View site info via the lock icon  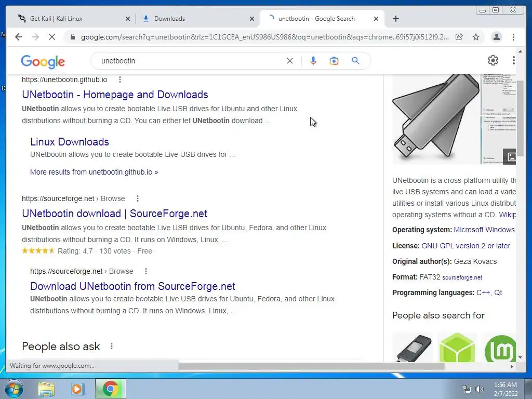(72, 37)
